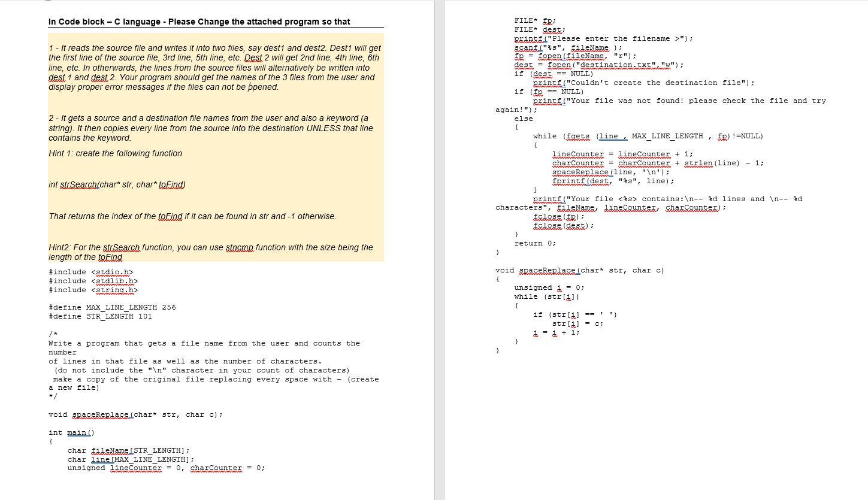Click 'lineCounter = lineCounter + 1;'

tap(622, 154)
